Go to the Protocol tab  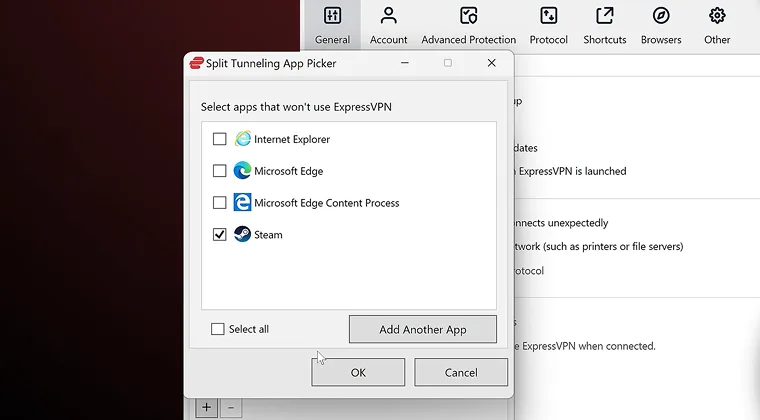(548, 25)
